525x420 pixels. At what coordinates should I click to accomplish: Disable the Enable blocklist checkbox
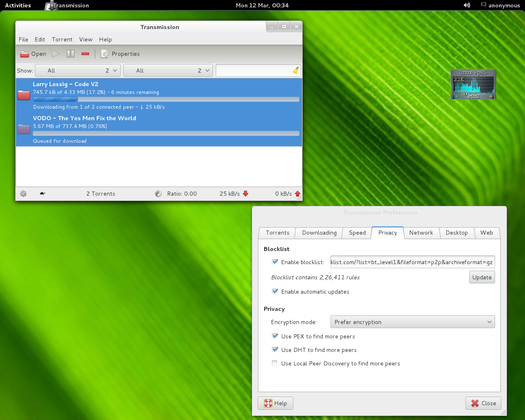(274, 262)
